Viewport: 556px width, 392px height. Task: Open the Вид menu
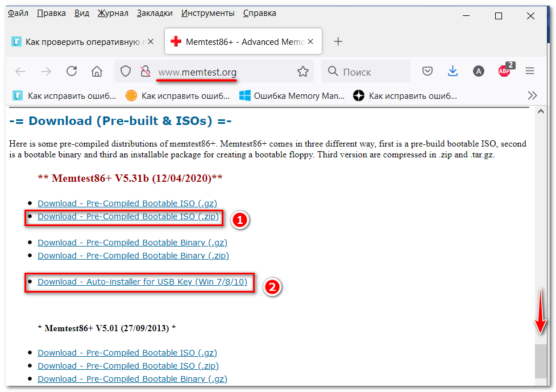tap(81, 13)
